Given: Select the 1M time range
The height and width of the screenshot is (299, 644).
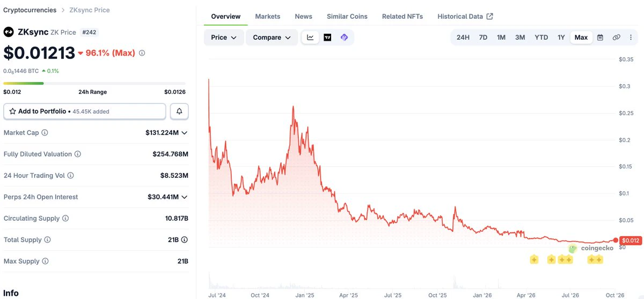Looking at the screenshot, I should click(x=501, y=38).
